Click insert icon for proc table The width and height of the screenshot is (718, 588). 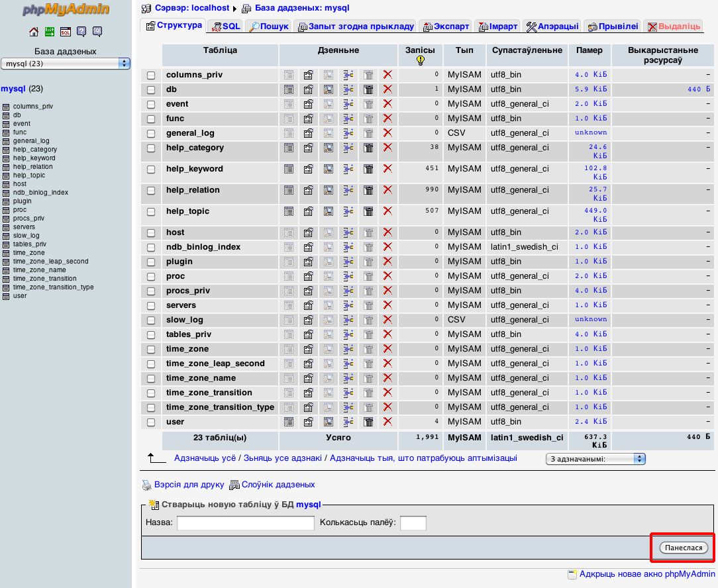[348, 276]
